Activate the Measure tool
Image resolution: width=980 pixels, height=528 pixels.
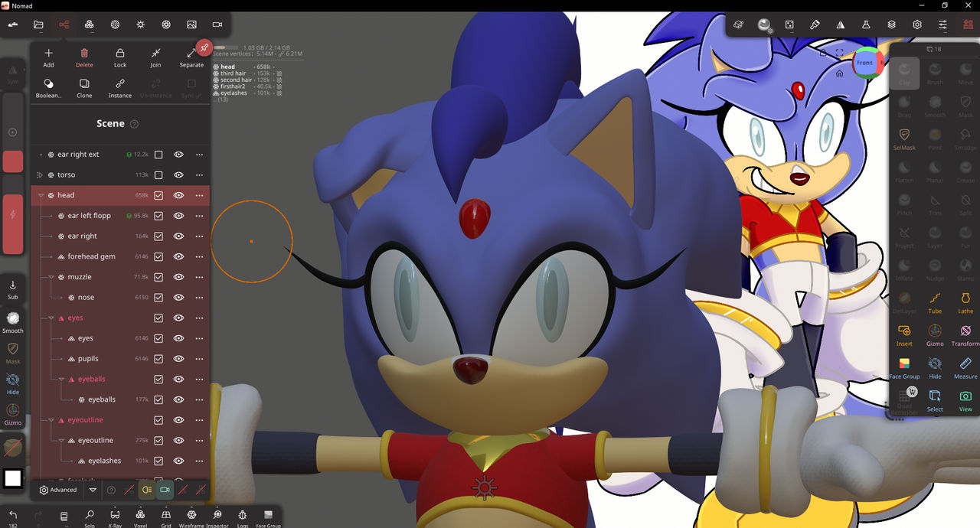coord(965,366)
